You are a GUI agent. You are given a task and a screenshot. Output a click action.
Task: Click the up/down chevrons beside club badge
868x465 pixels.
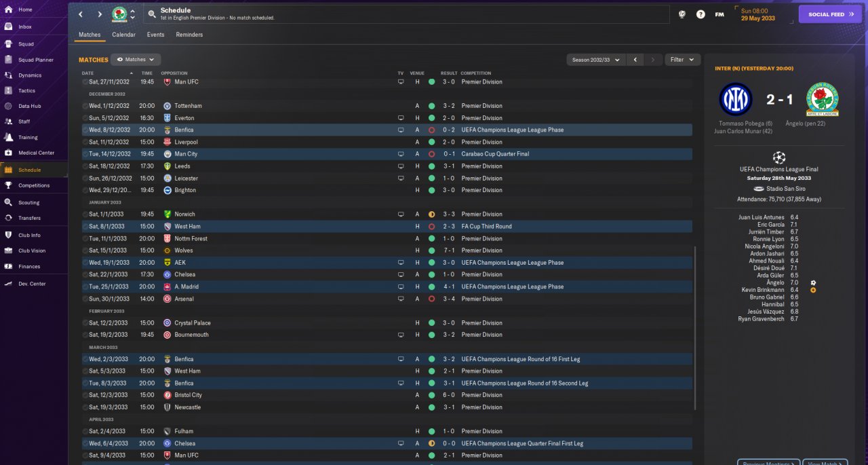pyautogui.click(x=132, y=14)
